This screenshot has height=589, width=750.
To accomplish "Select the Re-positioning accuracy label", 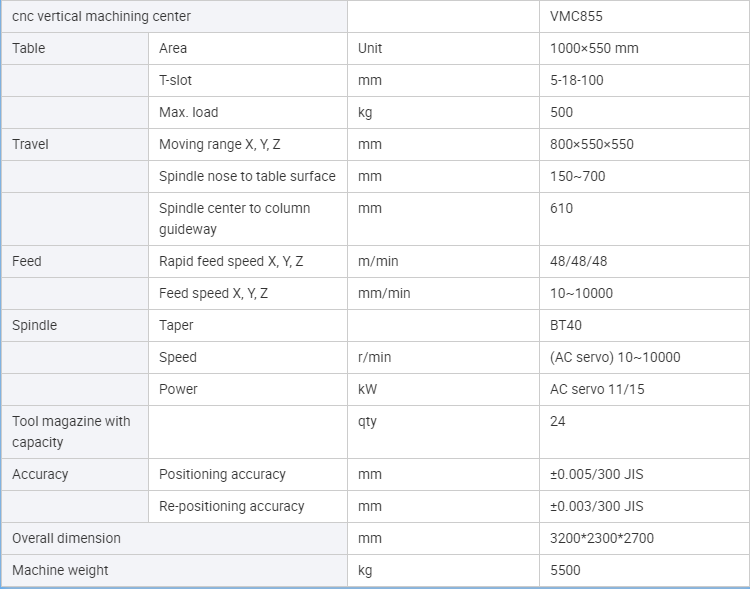I will 232,507.
